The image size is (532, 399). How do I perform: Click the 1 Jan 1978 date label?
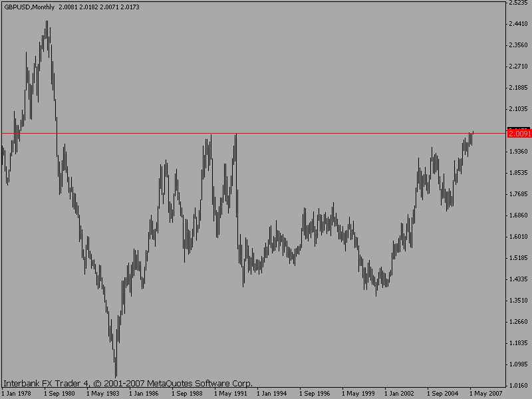(x=17, y=394)
